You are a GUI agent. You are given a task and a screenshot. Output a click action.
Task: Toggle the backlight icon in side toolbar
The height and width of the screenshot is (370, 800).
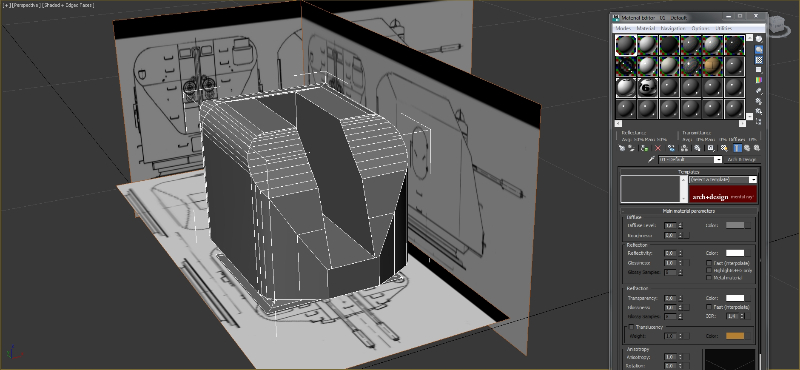click(x=759, y=50)
